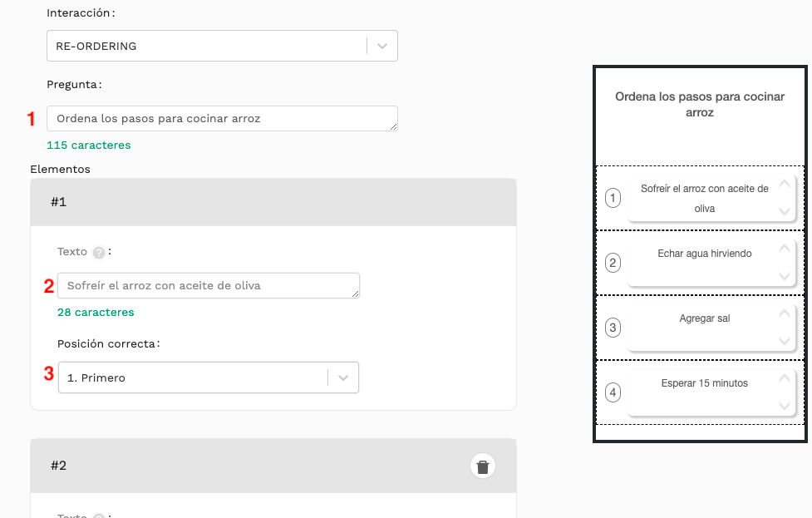Focus the element #1 Texto field
This screenshot has height=518, width=812.
click(208, 285)
